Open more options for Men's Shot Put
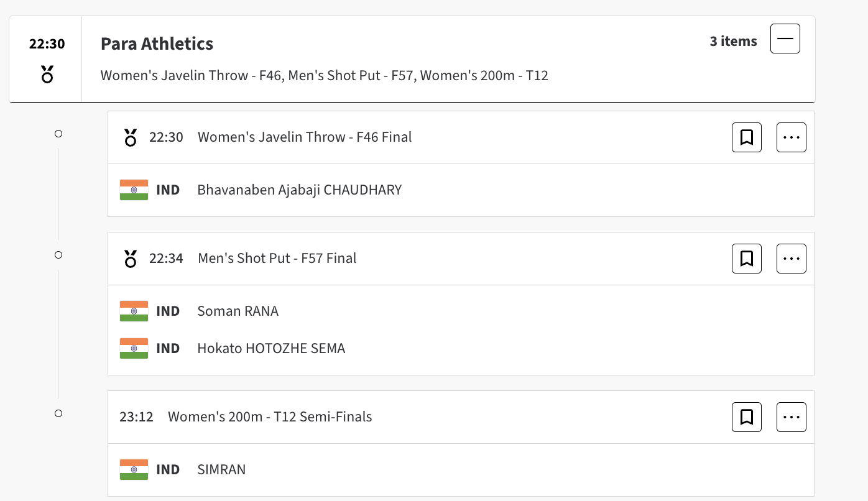The width and height of the screenshot is (868, 501). (791, 259)
